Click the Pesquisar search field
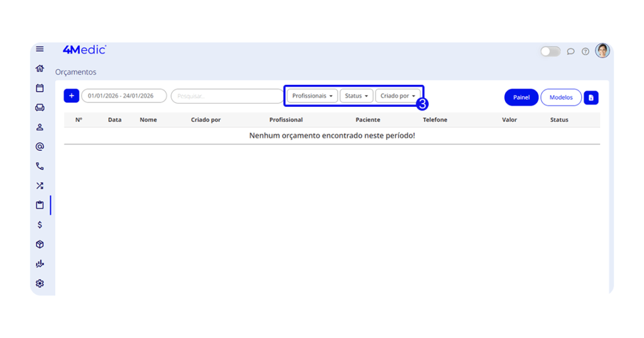 [x=228, y=96]
